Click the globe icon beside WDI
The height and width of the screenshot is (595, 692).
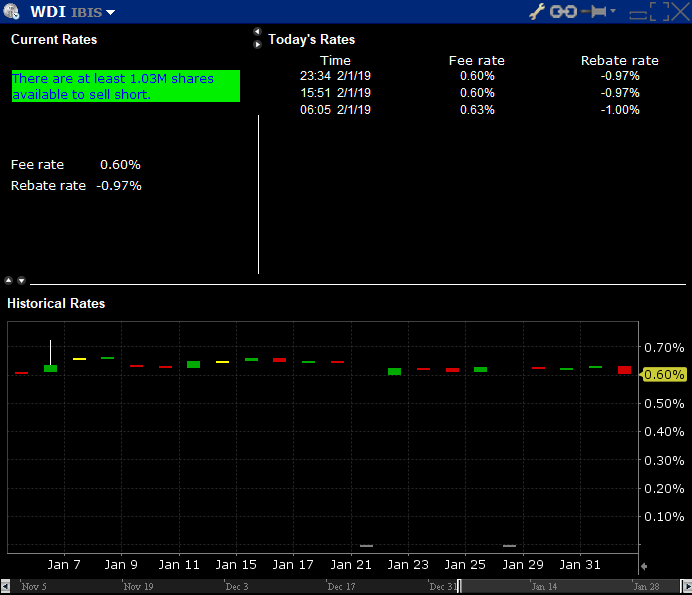[x=12, y=12]
